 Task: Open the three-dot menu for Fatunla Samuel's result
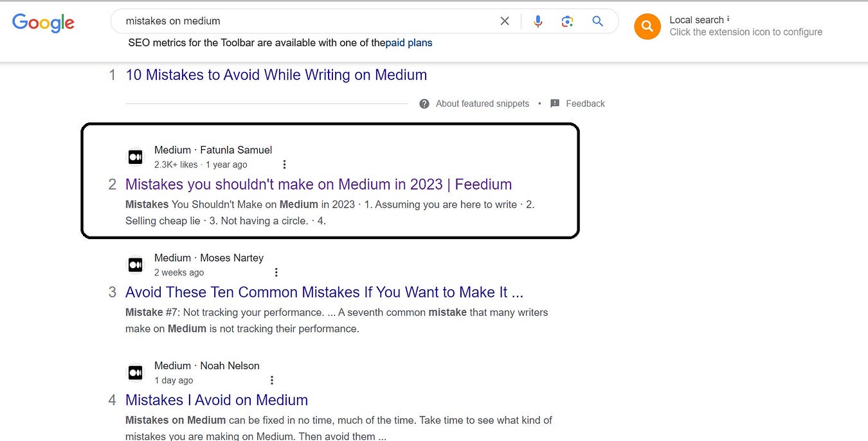pos(284,165)
